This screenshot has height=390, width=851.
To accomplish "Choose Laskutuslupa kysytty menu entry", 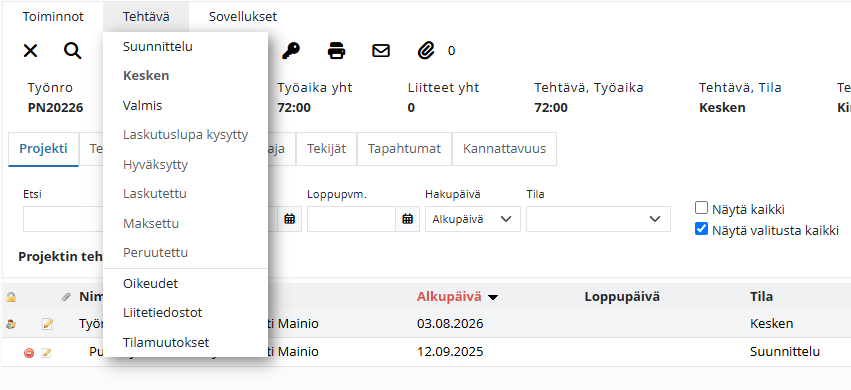I will tap(186, 135).
